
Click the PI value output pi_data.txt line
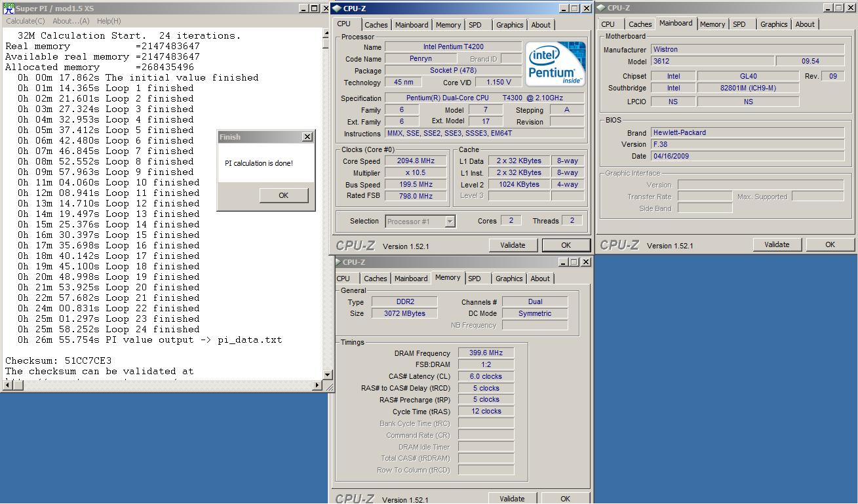pyautogui.click(x=150, y=340)
